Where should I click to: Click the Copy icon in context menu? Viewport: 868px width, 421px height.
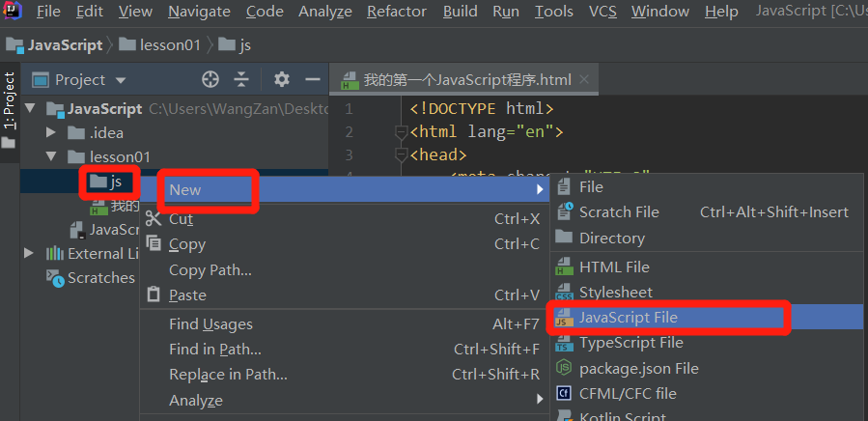click(154, 242)
